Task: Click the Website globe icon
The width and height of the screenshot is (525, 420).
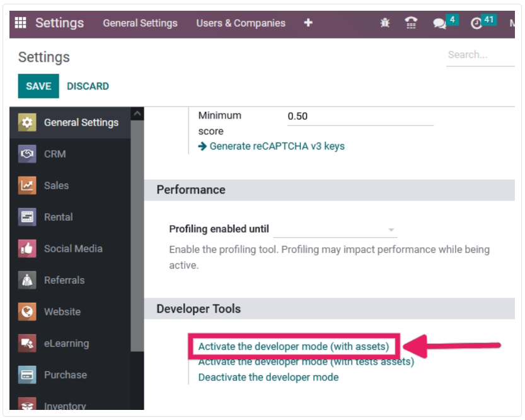Action: 27,312
